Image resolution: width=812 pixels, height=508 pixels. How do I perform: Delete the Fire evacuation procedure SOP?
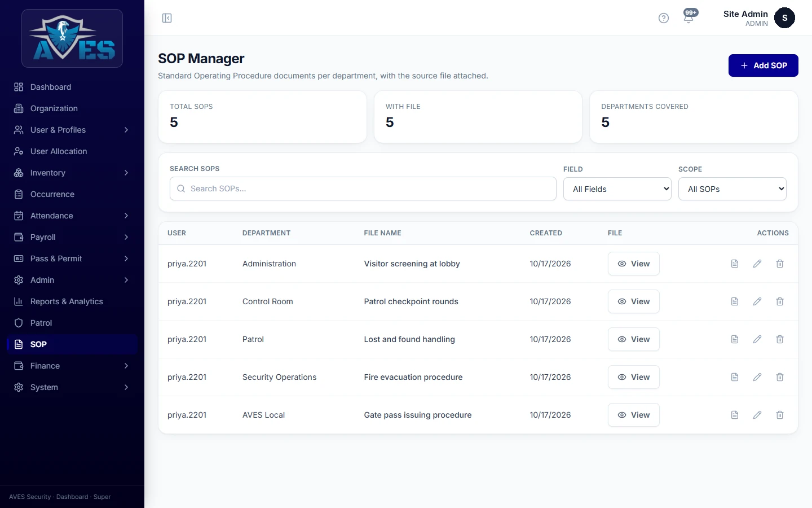(x=780, y=377)
